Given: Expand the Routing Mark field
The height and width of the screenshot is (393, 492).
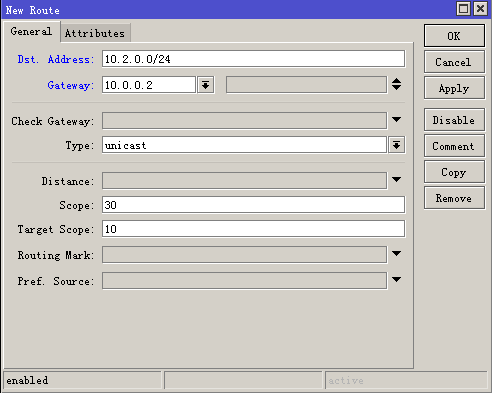Looking at the screenshot, I should 396,253.
